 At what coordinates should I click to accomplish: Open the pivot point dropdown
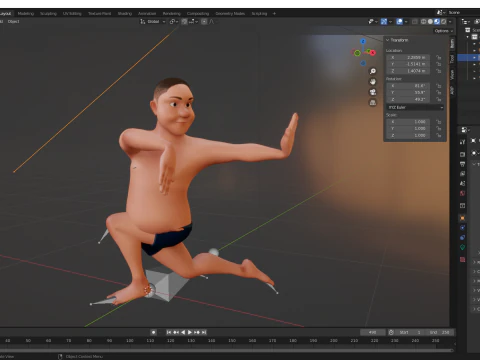pos(174,22)
